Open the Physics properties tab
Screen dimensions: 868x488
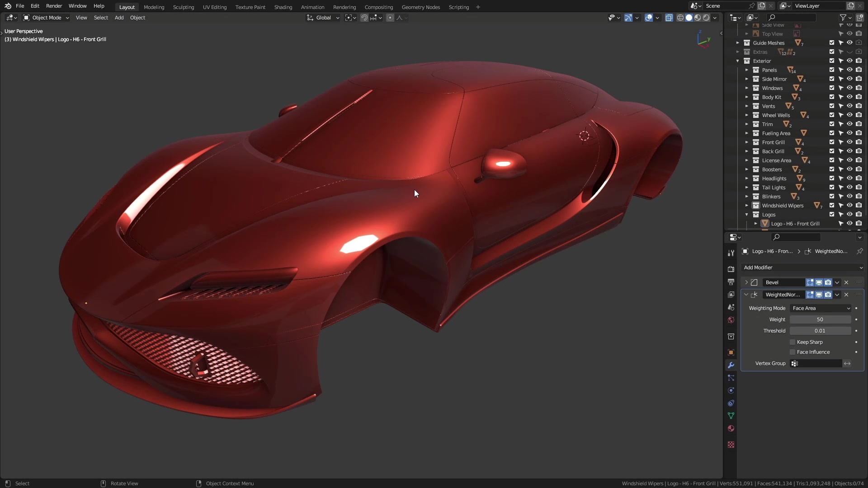point(731,390)
